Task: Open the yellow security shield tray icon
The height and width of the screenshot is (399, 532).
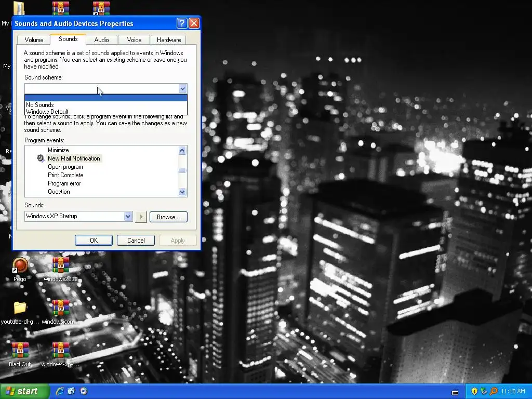Action: [x=474, y=391]
